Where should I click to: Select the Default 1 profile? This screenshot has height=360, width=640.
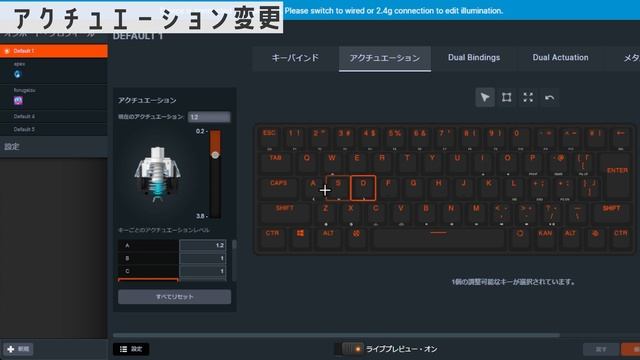coord(54,51)
